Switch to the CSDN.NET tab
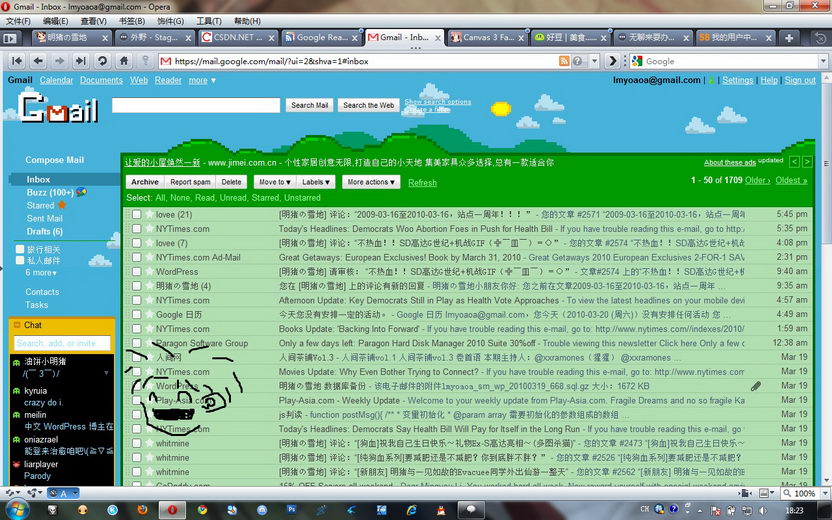This screenshot has width=832, height=520. tap(238, 38)
